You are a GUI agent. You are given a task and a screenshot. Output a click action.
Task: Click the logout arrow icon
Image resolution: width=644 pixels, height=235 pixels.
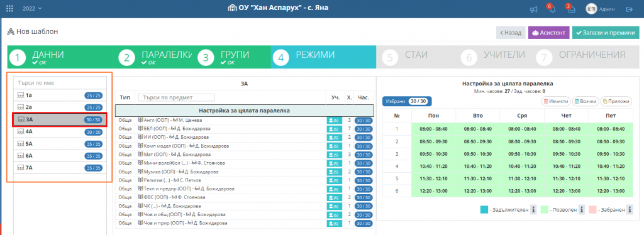pyautogui.click(x=629, y=9)
